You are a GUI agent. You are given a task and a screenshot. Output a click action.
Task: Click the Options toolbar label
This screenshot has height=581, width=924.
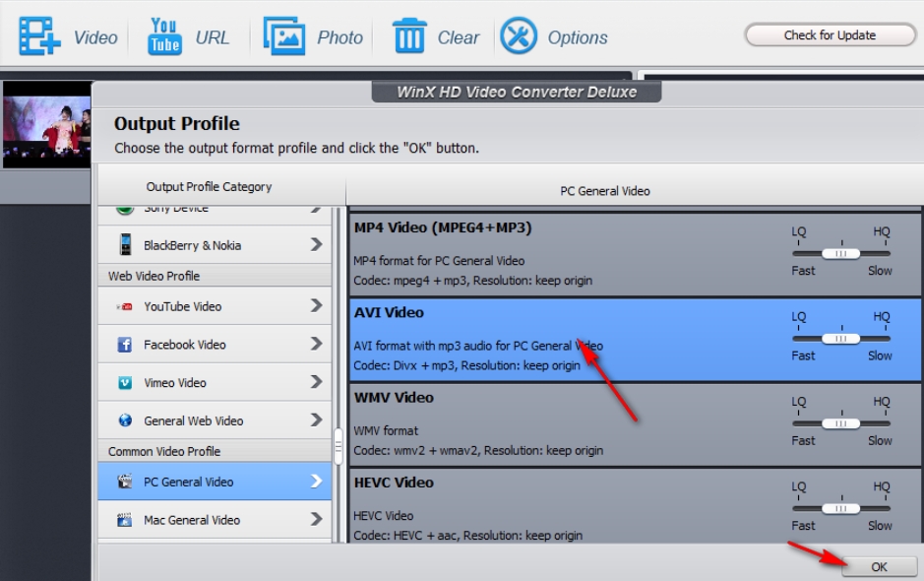pos(578,37)
